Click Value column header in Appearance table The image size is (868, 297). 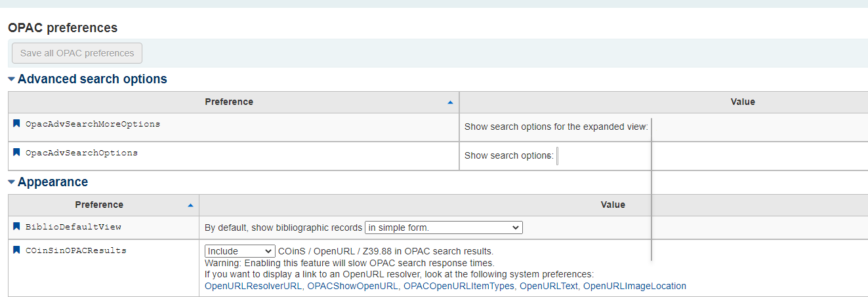click(613, 205)
